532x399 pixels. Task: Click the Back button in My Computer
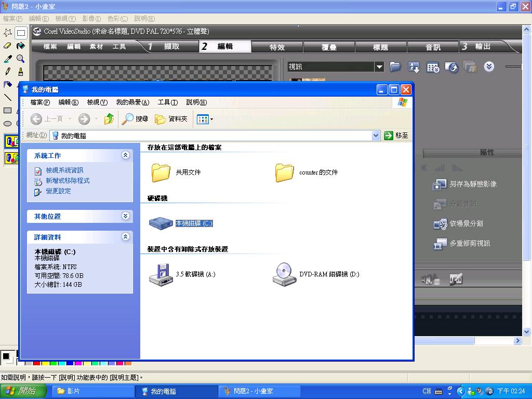(47, 119)
